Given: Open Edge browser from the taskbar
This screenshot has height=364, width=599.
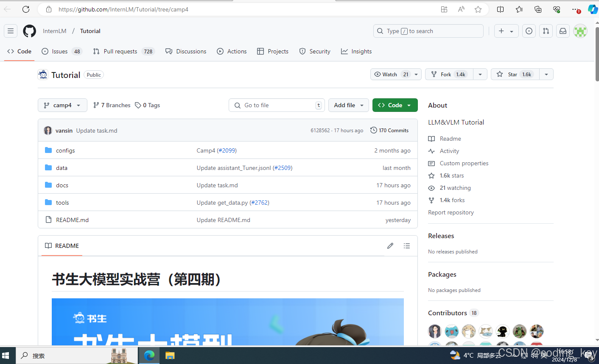Looking at the screenshot, I should 149,356.
